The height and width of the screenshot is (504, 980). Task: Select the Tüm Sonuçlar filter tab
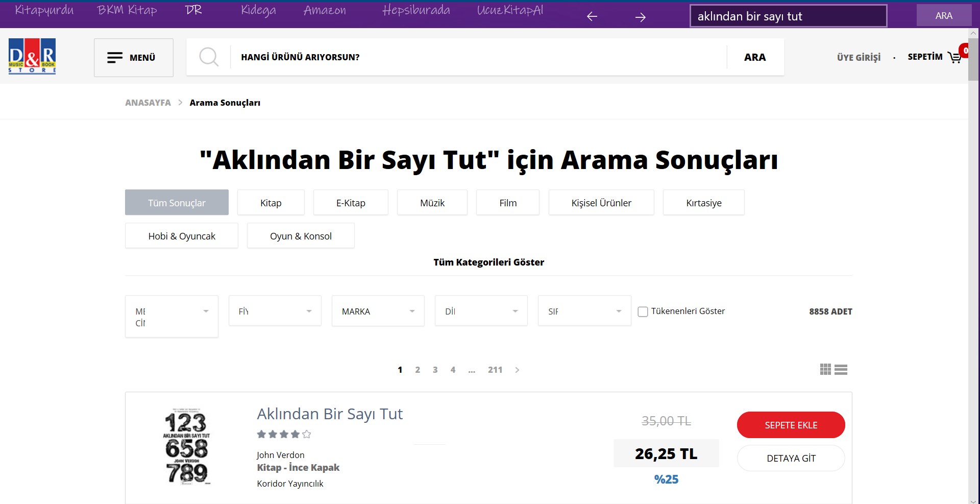177,203
